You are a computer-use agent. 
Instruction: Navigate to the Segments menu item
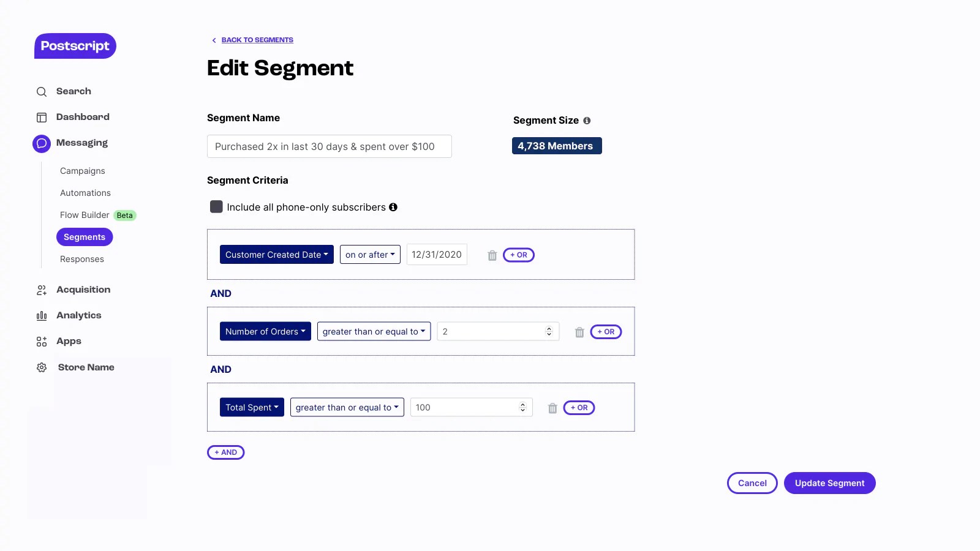click(x=85, y=237)
